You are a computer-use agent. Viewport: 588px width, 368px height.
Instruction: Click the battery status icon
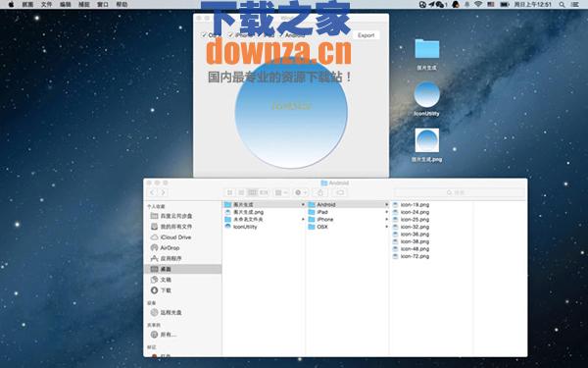point(505,5)
